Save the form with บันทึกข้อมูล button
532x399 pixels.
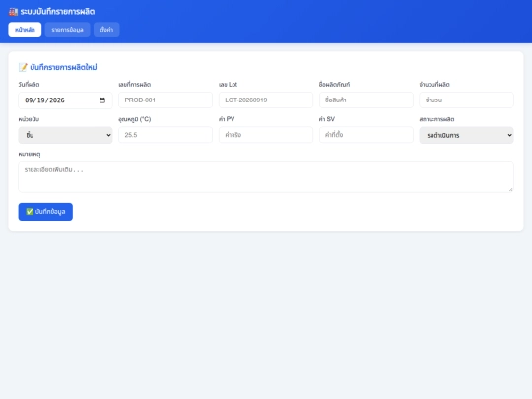(x=45, y=212)
